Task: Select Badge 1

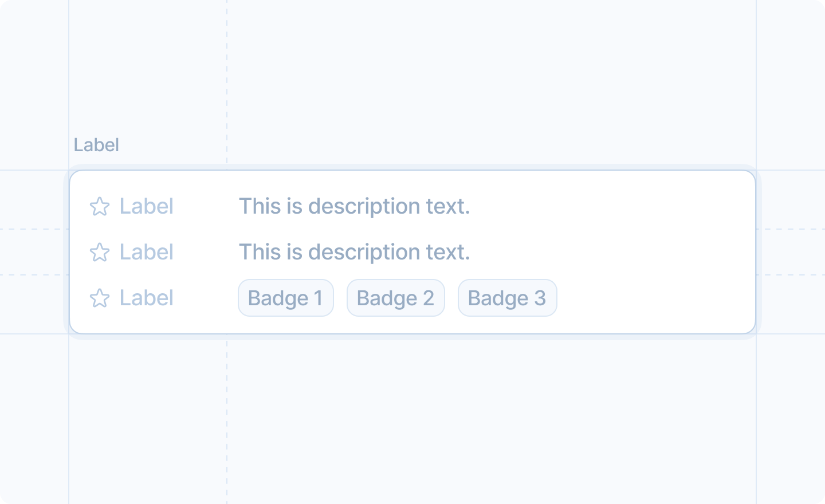Action: 285,298
